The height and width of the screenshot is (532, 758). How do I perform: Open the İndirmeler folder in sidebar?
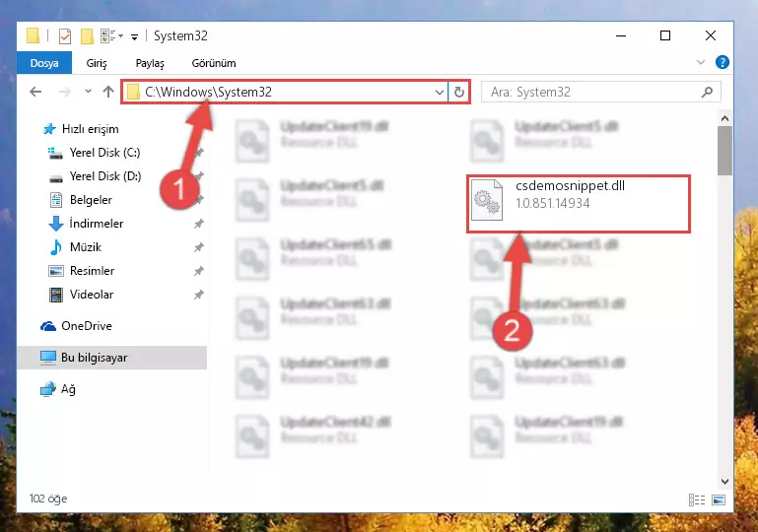click(x=97, y=224)
